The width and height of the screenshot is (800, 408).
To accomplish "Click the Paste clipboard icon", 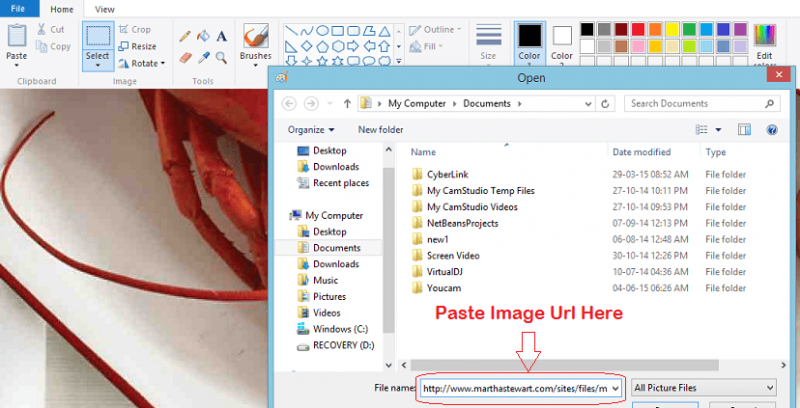I will [17, 37].
